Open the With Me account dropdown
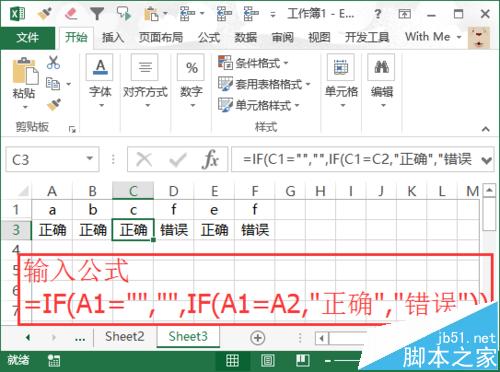500x372 pixels. 434,37
